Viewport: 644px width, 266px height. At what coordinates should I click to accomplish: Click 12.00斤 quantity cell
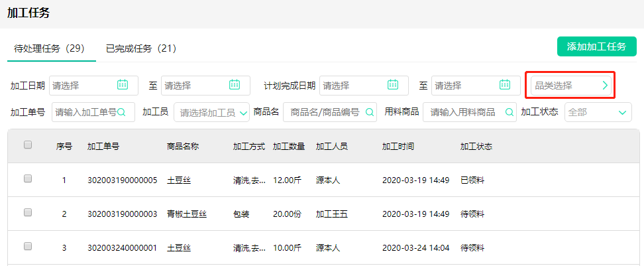click(287, 180)
